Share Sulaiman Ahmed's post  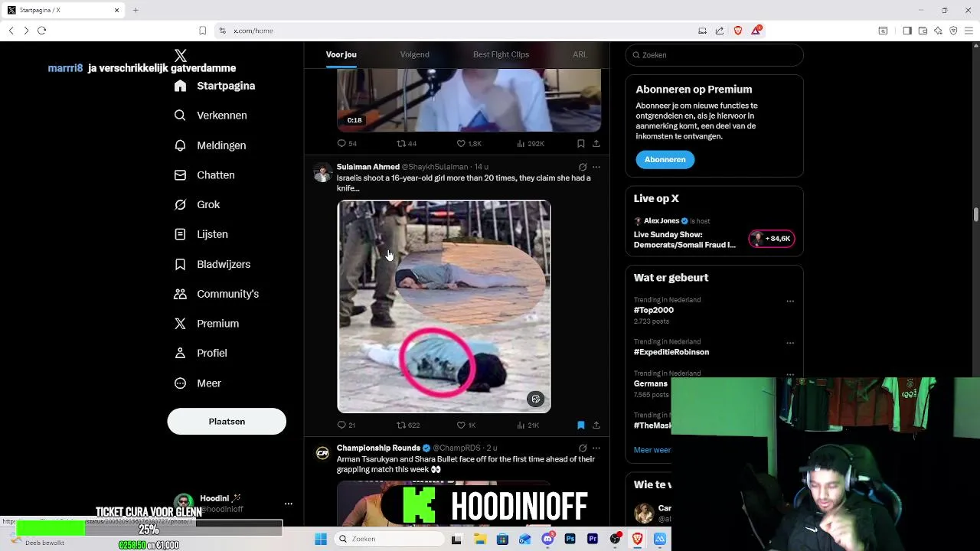[x=596, y=425]
